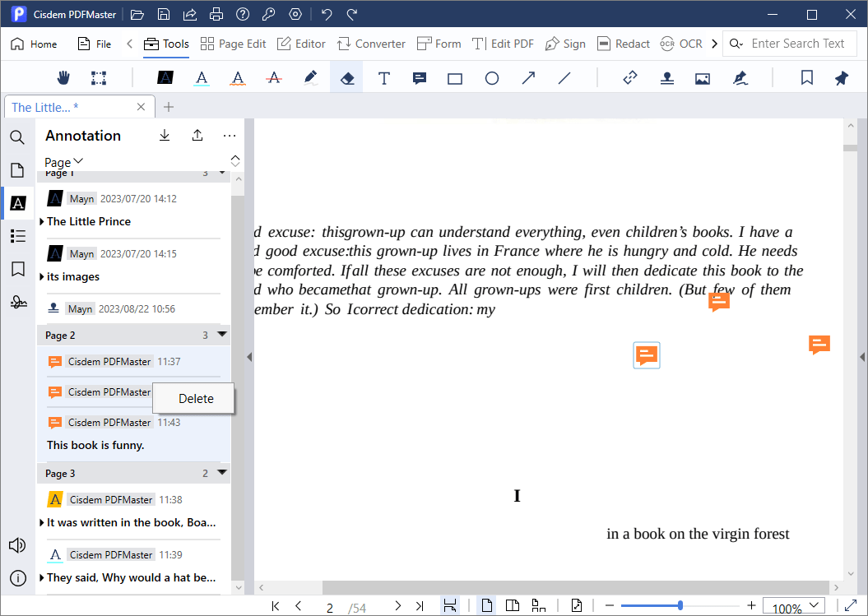The width and height of the screenshot is (868, 616).
Task: Open the Page Edit tab
Action: pos(233,44)
